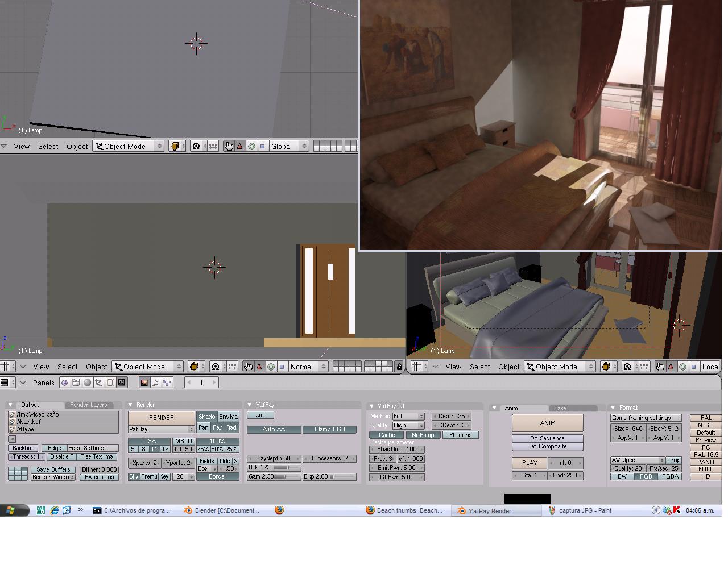728x582 pixels.
Task: Click the padlock layer lock icon
Action: 399,367
